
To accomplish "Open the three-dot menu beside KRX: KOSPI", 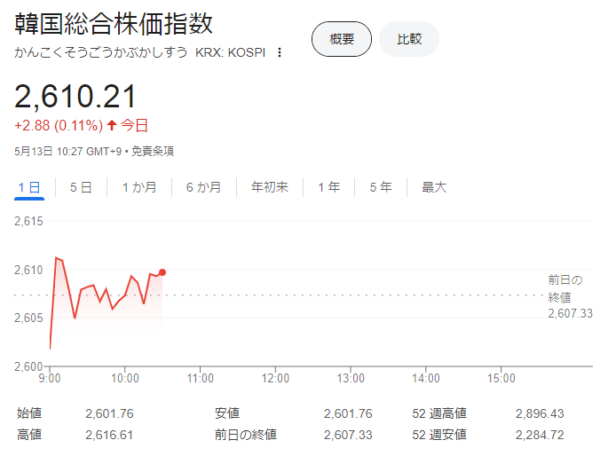I will (x=280, y=53).
